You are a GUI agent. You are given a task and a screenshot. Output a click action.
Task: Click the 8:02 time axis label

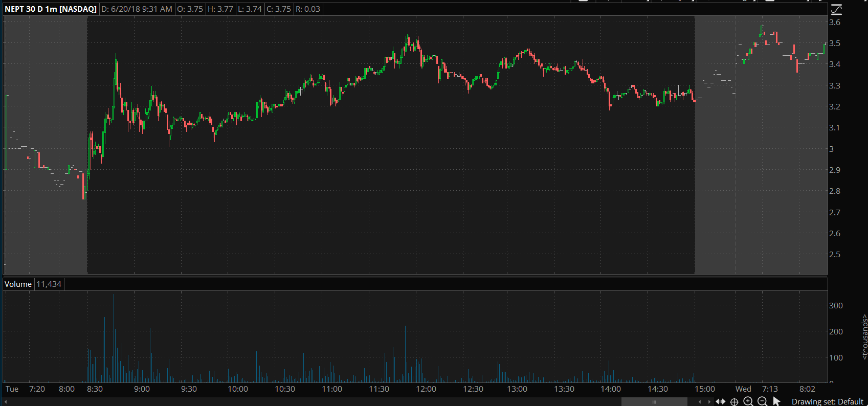point(807,389)
